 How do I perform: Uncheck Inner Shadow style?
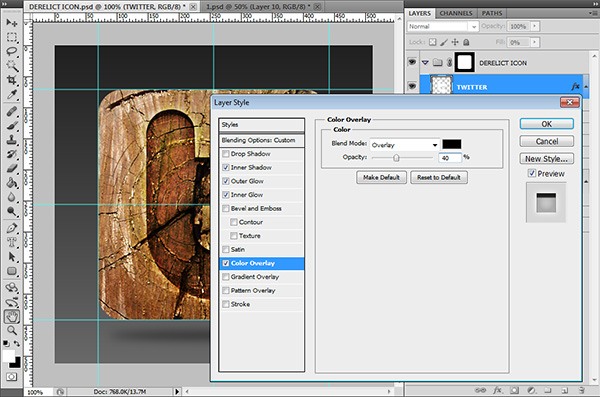(x=226, y=167)
